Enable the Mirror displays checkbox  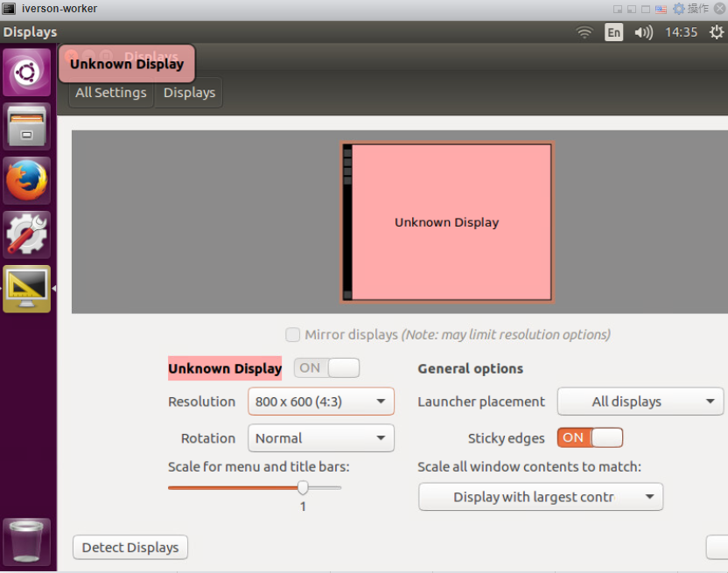tap(292, 334)
